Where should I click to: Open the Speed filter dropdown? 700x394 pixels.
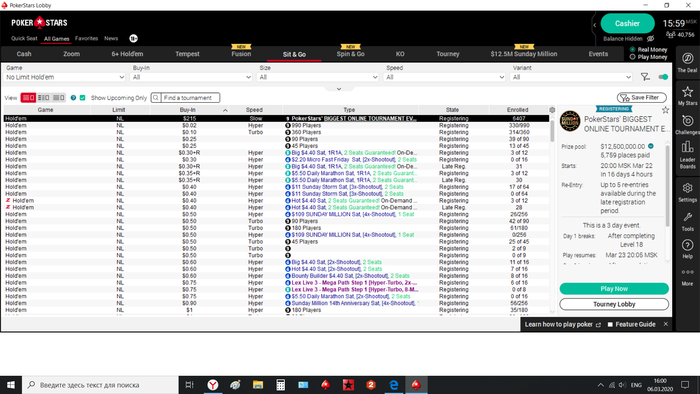(x=445, y=77)
